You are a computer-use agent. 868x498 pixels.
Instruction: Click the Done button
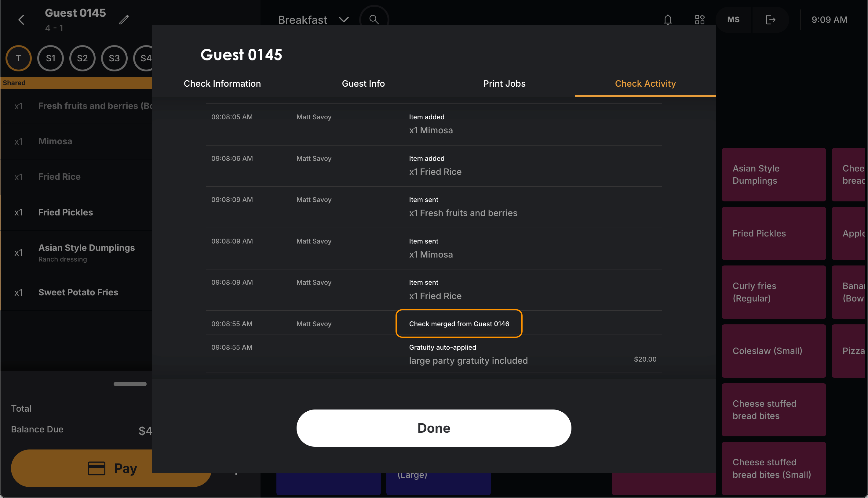click(x=434, y=428)
